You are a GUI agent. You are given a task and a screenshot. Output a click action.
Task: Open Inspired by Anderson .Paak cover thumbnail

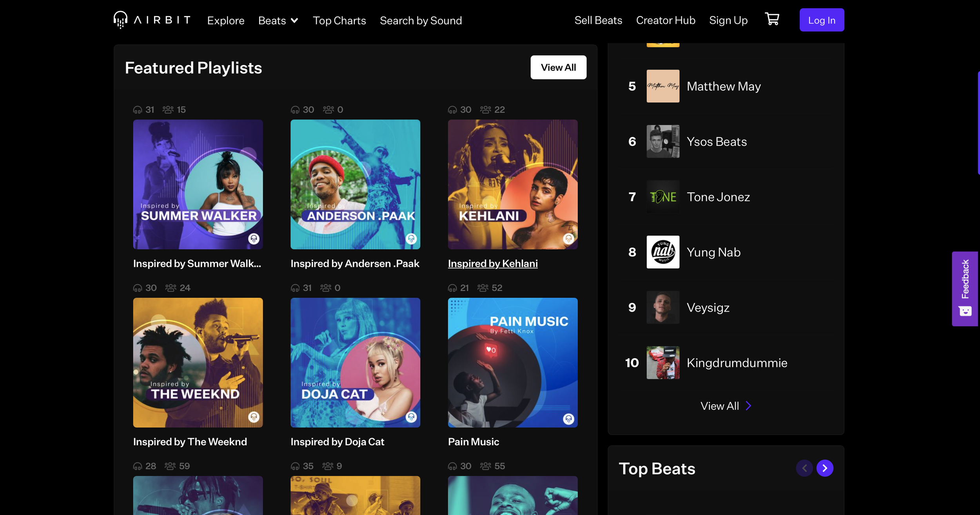click(355, 184)
